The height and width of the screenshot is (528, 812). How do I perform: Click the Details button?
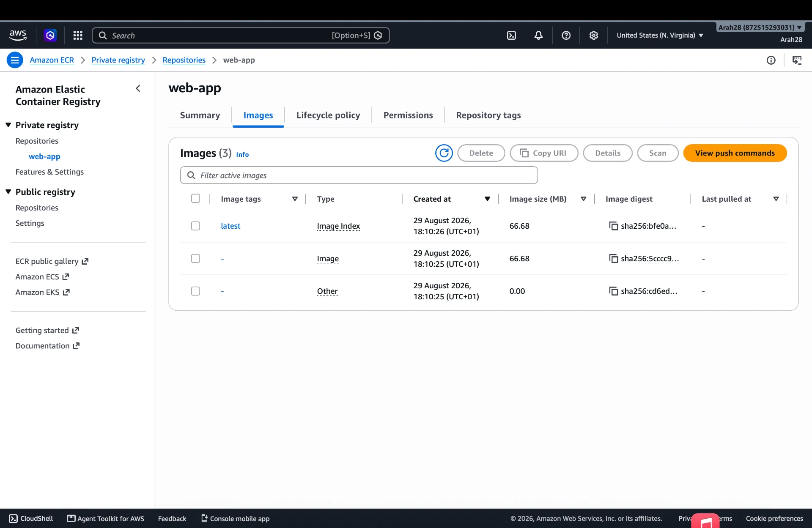[608, 153]
